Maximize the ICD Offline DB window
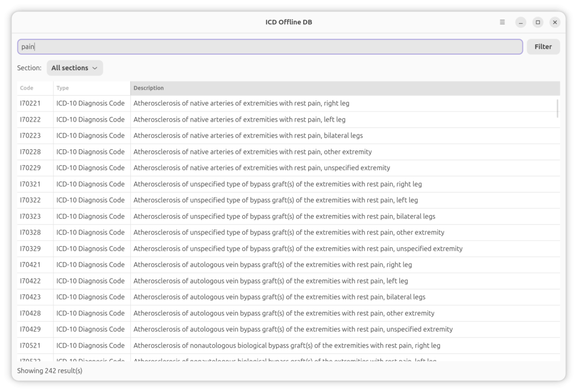Viewport: 577px width, 392px height. pos(538,23)
